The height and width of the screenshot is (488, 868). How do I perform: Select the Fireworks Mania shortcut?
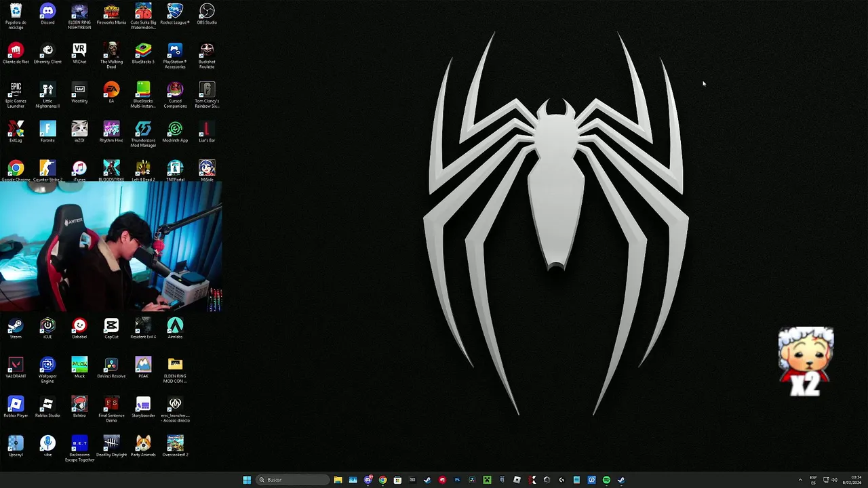point(111,14)
